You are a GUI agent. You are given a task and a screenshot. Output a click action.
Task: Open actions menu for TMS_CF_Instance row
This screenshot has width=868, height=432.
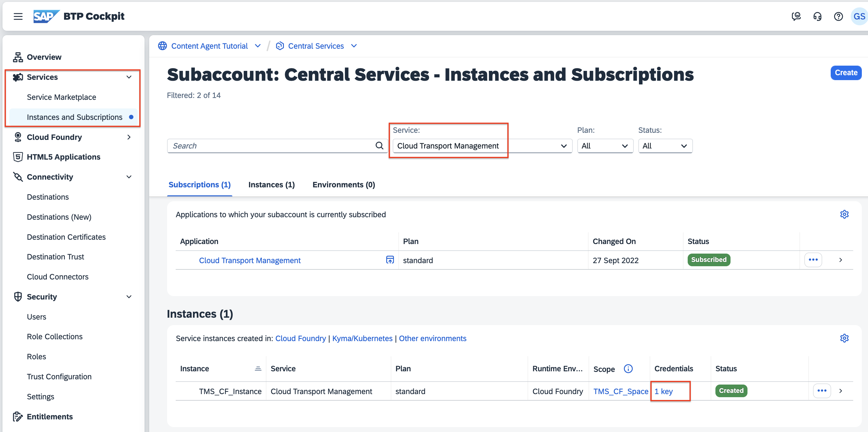coord(822,391)
